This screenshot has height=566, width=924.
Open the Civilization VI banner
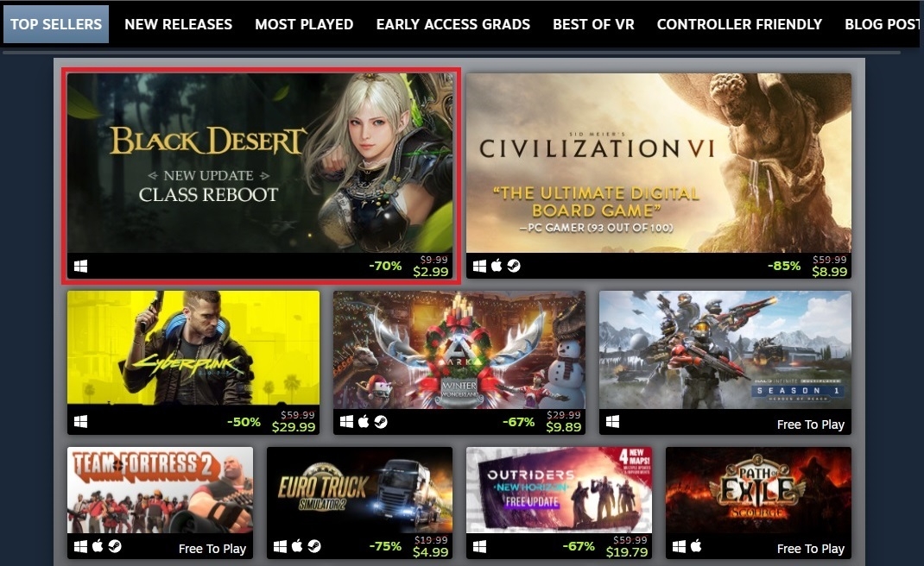(659, 163)
